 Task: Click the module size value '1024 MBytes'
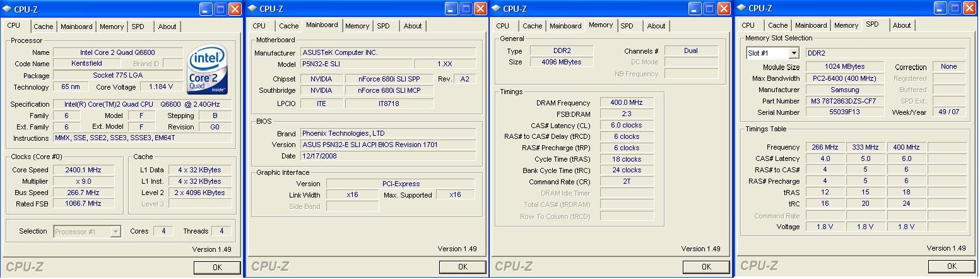point(844,67)
